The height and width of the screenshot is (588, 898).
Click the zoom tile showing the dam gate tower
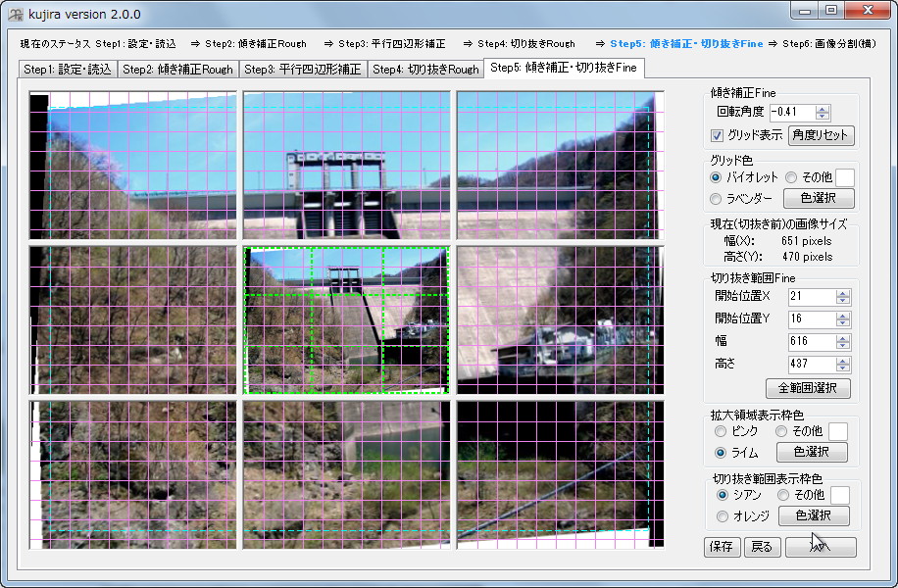346,166
